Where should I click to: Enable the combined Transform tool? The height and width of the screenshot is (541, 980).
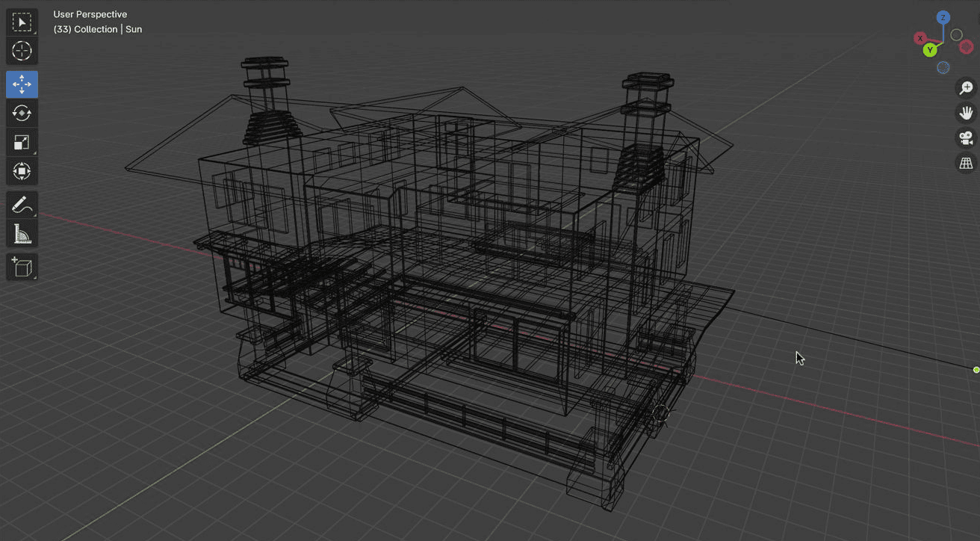click(x=22, y=171)
